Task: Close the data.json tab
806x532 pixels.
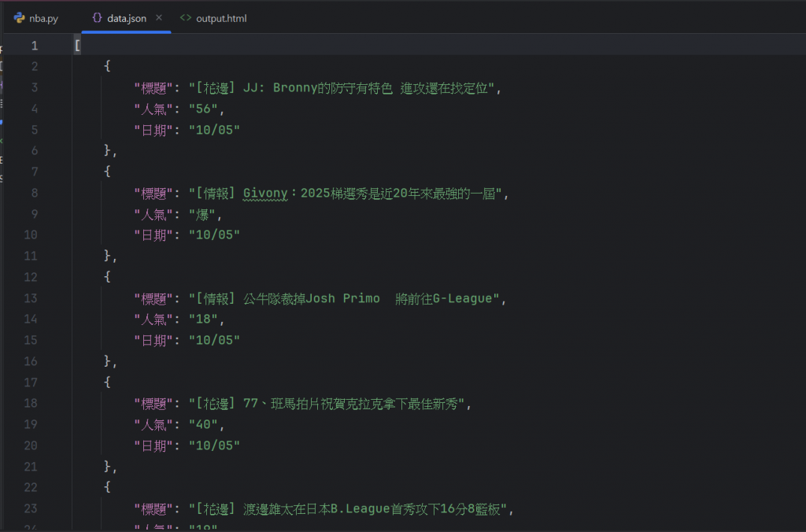Action: [x=159, y=17]
